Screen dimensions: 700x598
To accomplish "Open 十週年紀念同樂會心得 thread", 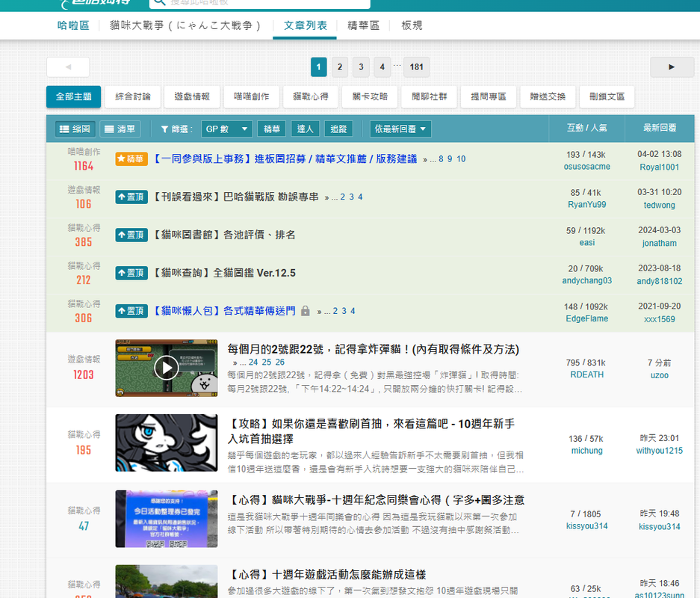I will pyautogui.click(x=377, y=500).
